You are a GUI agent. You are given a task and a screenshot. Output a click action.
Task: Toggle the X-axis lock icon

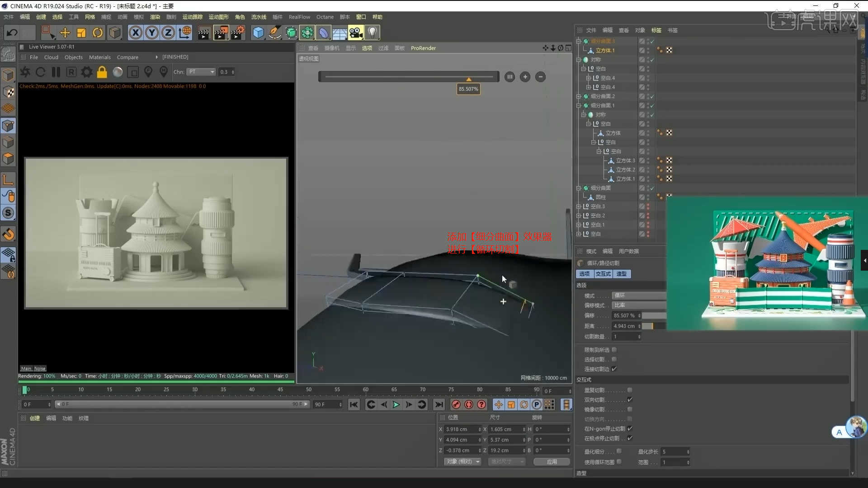pyautogui.click(x=135, y=33)
